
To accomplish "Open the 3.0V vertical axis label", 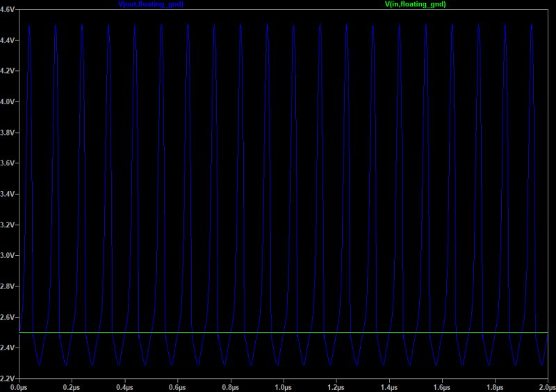I will (8, 255).
